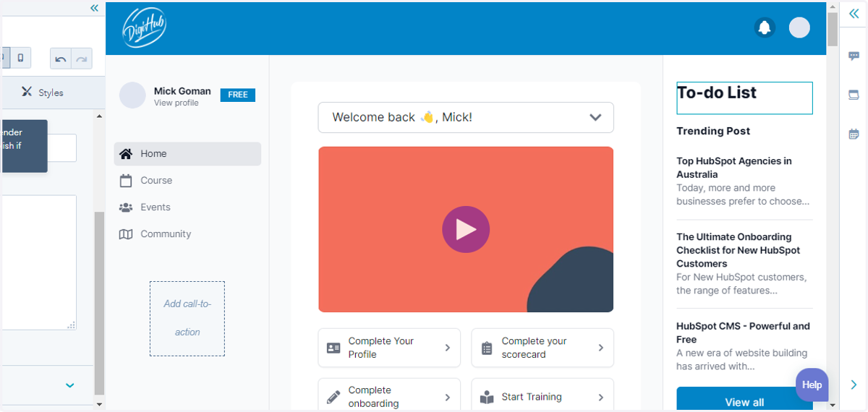Viewport: 868px width, 412px height.
Task: Collapse the right sidebar
Action: coord(854,13)
